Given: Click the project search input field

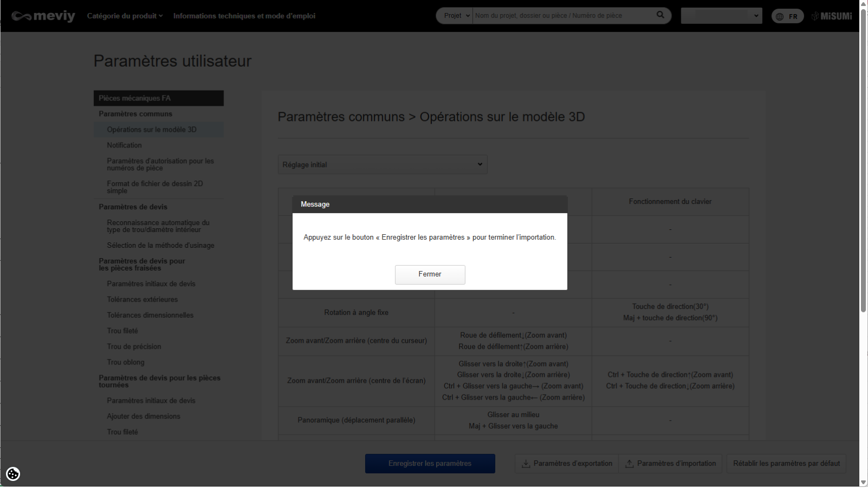Looking at the screenshot, I should 563,16.
